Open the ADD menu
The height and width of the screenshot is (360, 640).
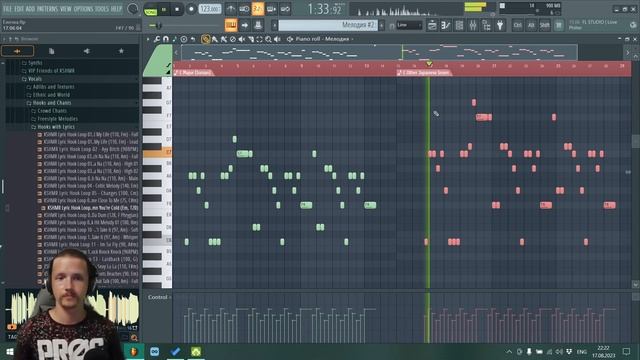coord(31,9)
